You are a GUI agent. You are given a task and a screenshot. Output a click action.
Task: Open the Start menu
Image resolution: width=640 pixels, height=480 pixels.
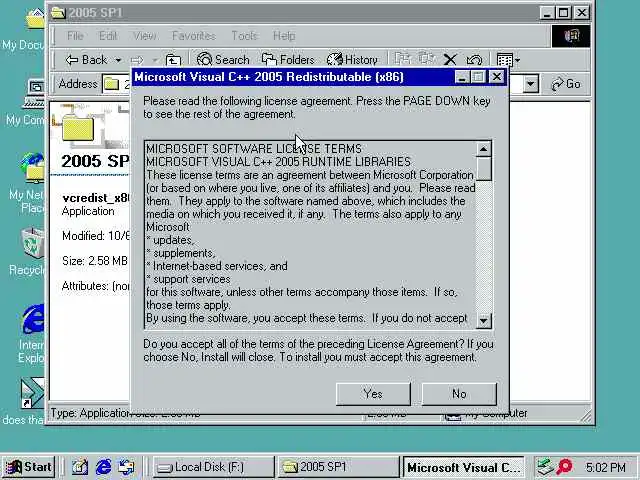[29, 467]
